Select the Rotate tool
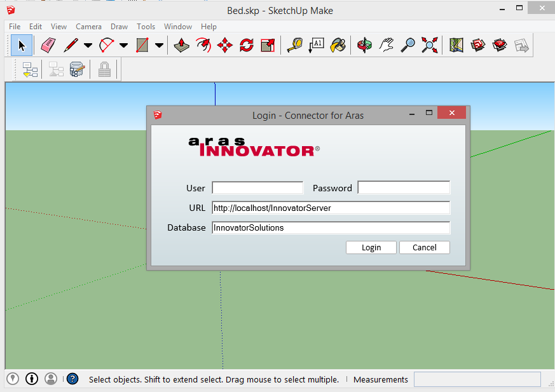The height and width of the screenshot is (392, 555). click(247, 45)
